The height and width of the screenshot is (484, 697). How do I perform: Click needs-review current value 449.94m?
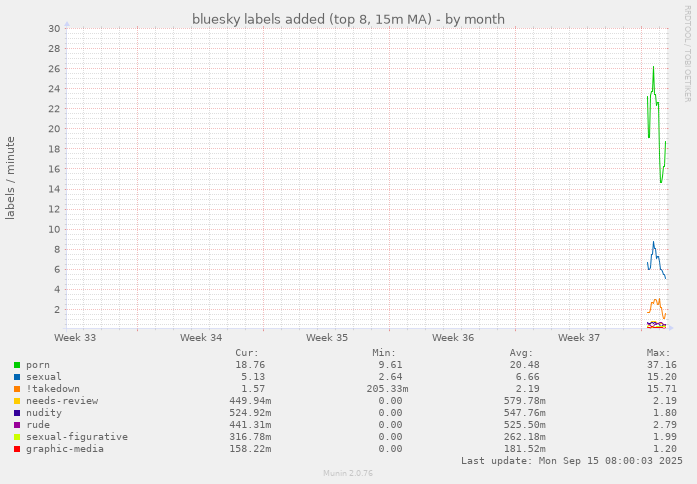[250, 401]
